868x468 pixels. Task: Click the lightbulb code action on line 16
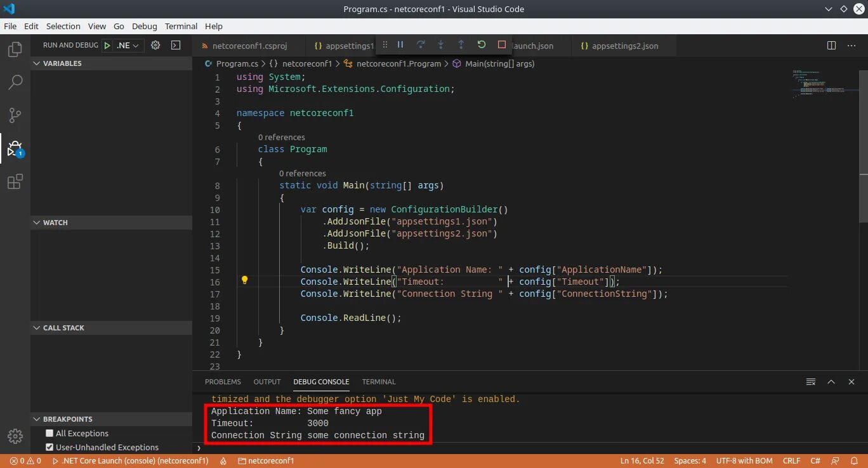coord(244,280)
